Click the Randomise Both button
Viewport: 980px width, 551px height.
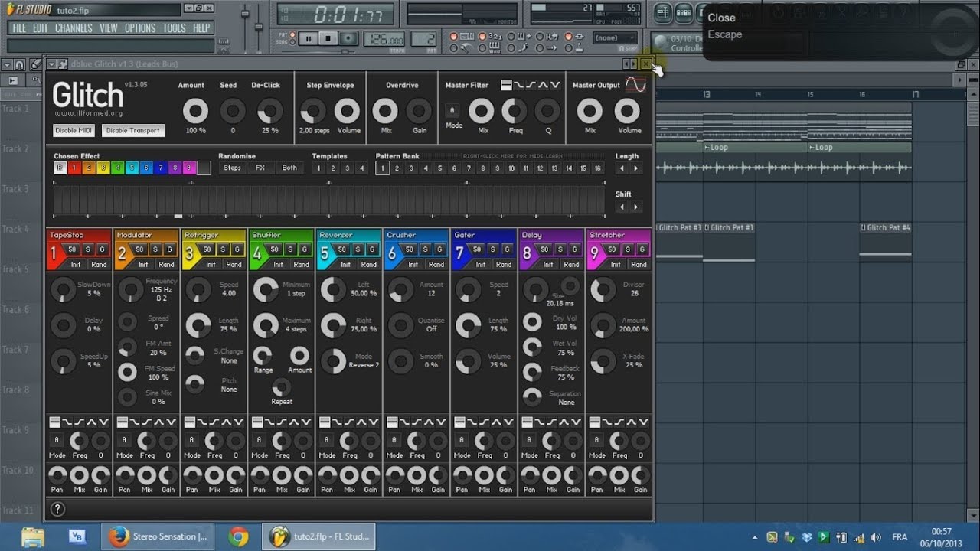289,168
